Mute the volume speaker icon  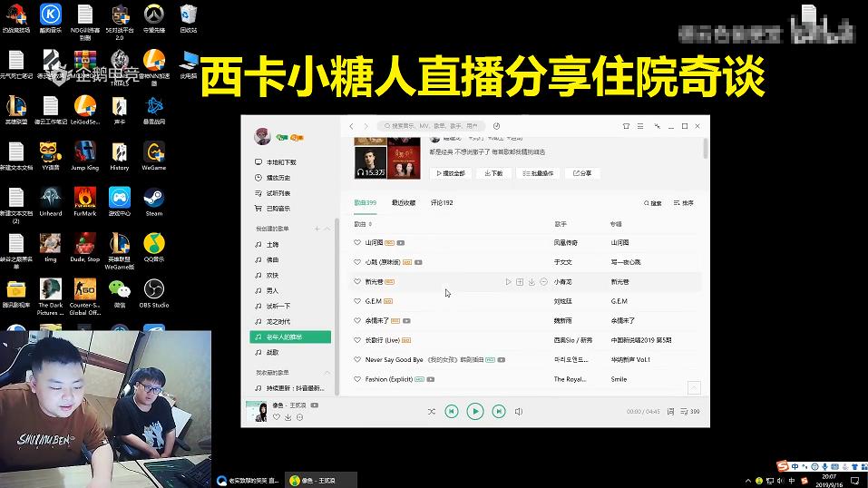tap(519, 412)
